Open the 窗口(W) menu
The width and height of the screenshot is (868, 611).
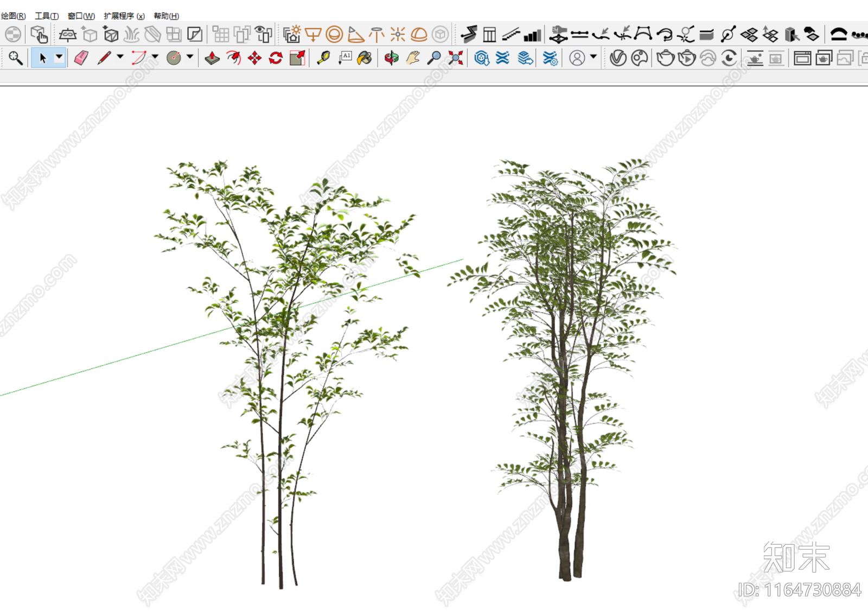(81, 16)
